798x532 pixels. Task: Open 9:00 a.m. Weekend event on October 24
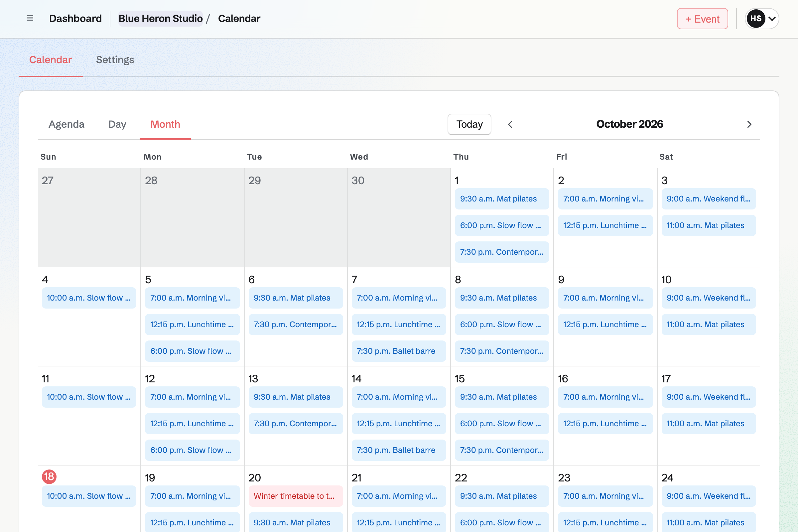(709, 496)
